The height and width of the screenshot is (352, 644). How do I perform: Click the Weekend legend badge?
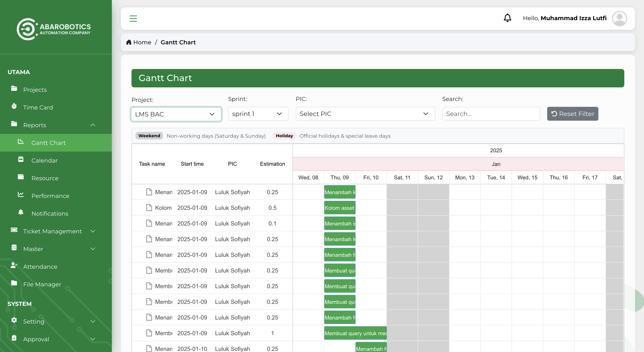149,136
